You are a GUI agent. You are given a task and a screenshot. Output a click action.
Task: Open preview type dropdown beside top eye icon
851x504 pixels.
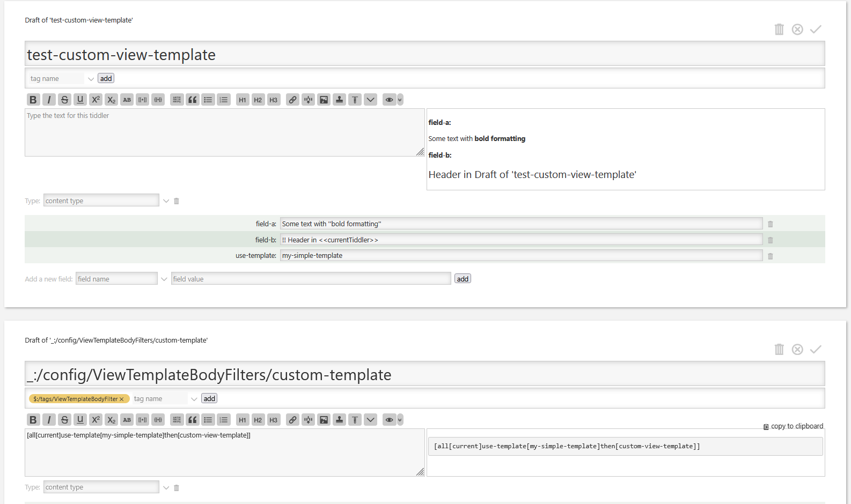[x=400, y=100]
